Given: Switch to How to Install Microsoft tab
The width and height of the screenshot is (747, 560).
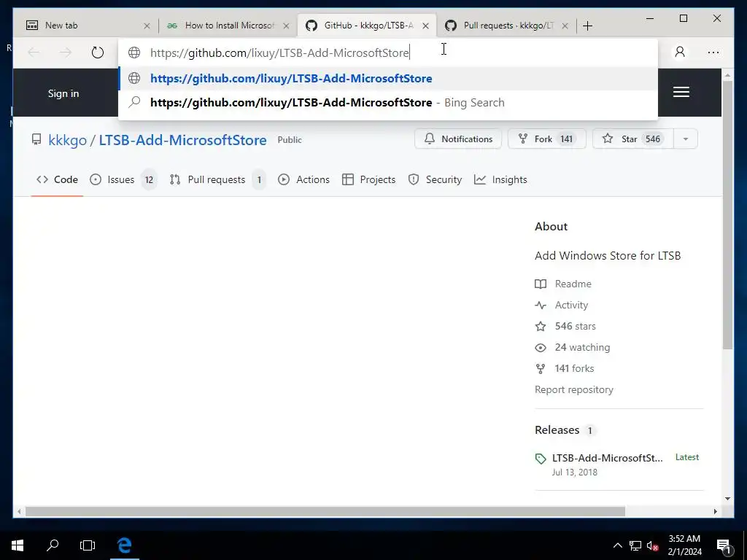Looking at the screenshot, I should [228, 26].
